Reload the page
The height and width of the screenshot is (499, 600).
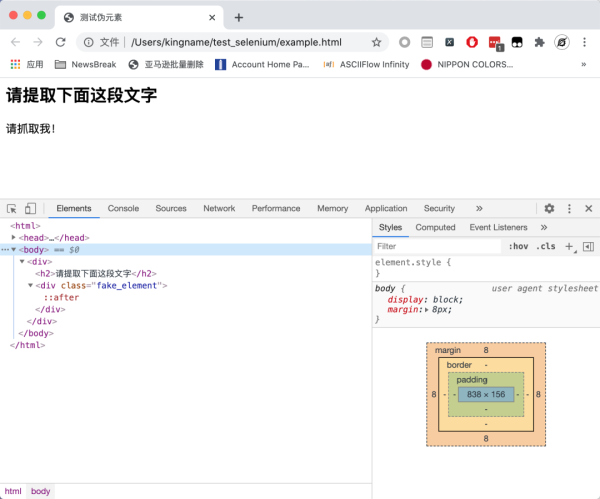click(60, 42)
